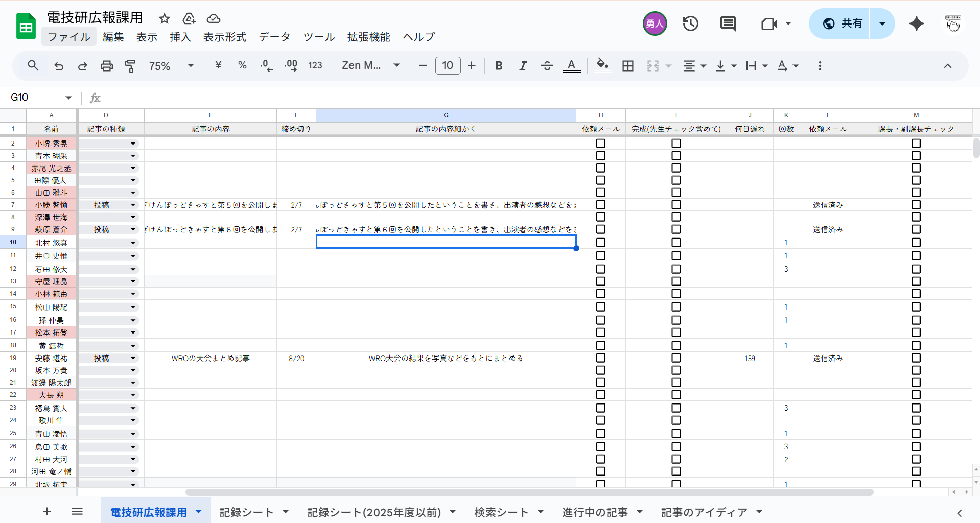The height and width of the screenshot is (523, 980).
Task: Open the comments panel icon
Action: pos(728,23)
